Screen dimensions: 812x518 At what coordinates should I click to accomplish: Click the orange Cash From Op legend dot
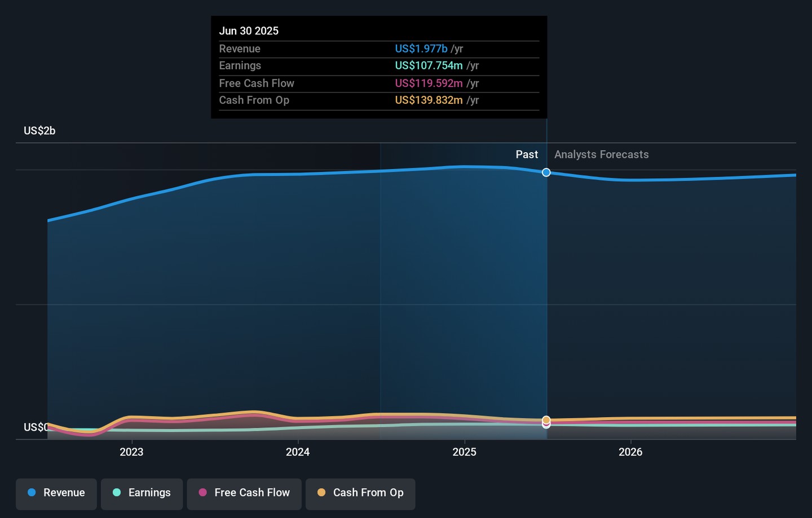coord(321,493)
